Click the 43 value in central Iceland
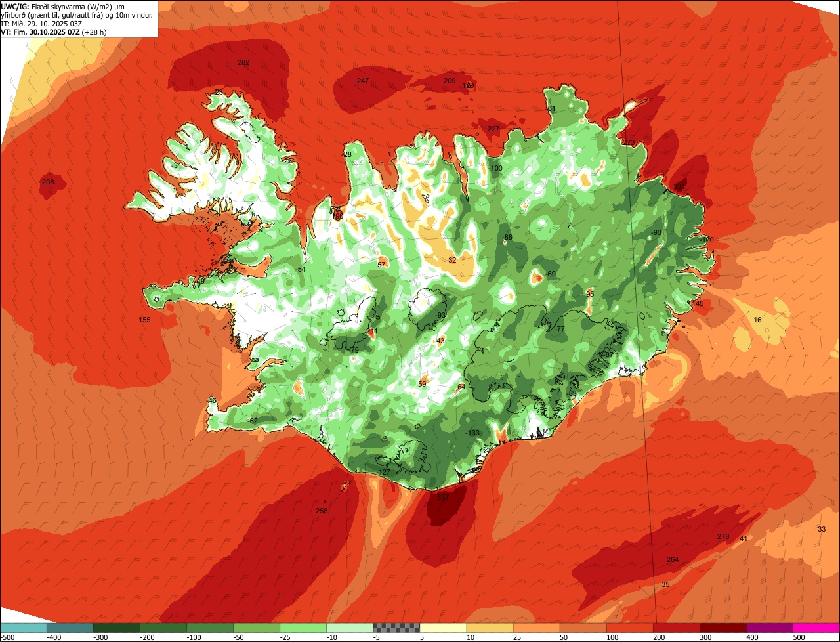The image size is (840, 642). 440,341
